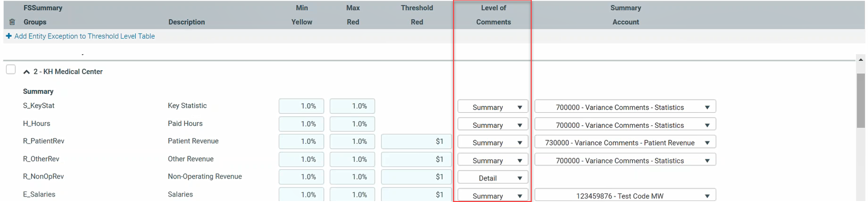
Task: Click the scrollbar up arrow
Action: [x=860, y=60]
